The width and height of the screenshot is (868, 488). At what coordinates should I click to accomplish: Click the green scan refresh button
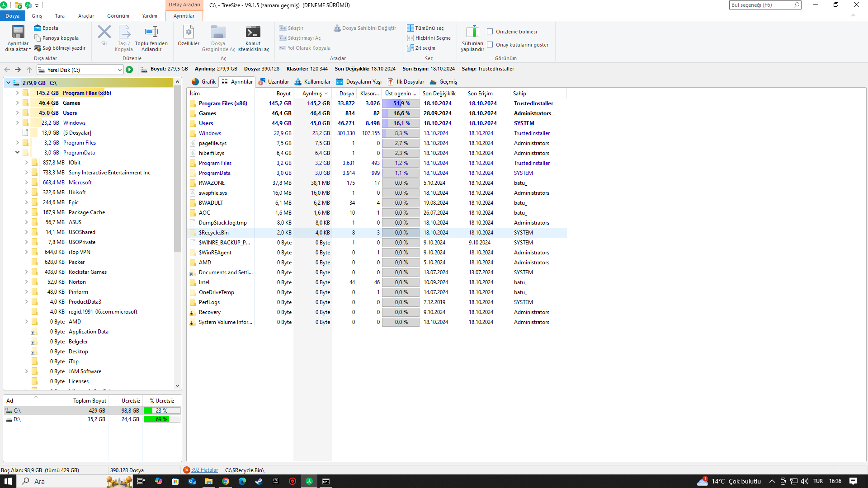[129, 70]
